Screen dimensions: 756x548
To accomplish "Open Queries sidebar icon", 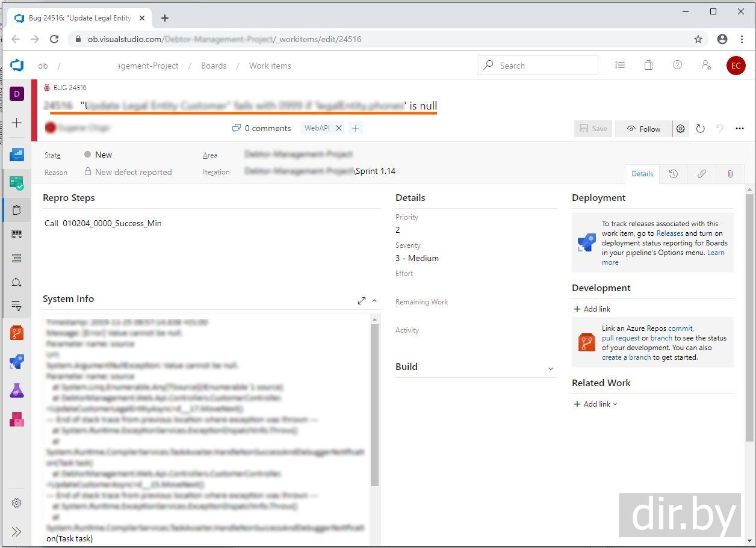I will (x=17, y=306).
